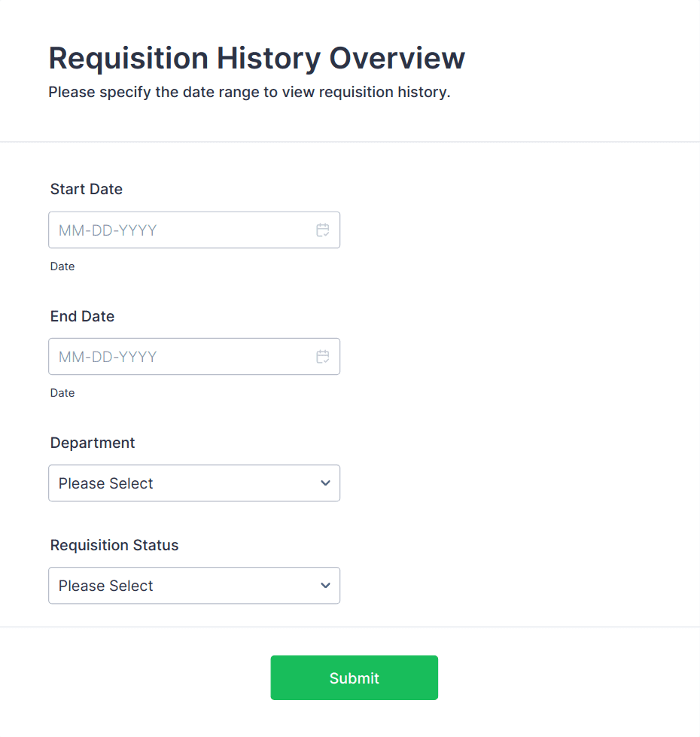Click MM-DD-YYYY placeholder in Start Date
Screen dimensions: 700x737
[x=108, y=230]
